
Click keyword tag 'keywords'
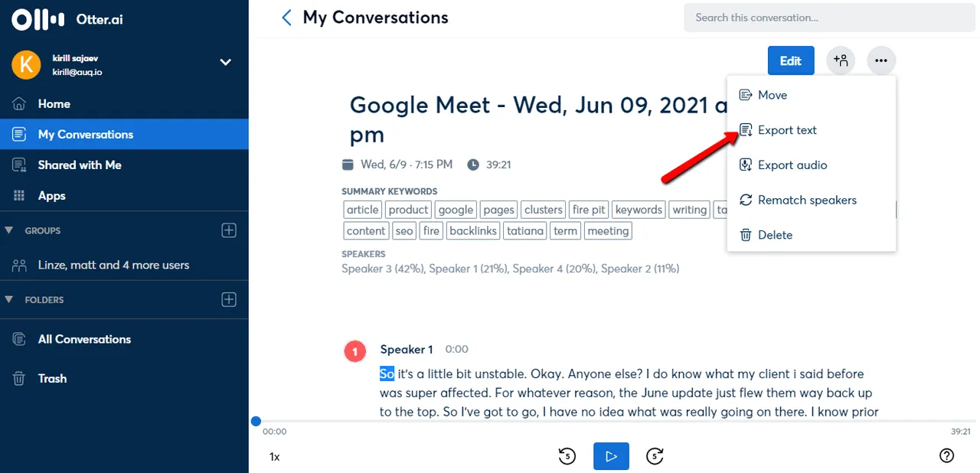(639, 210)
